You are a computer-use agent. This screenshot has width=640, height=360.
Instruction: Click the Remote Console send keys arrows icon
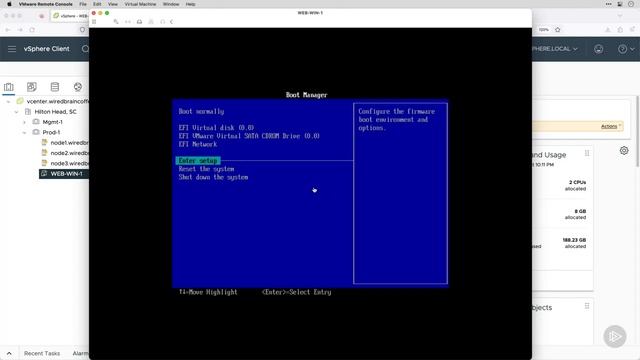128,22
